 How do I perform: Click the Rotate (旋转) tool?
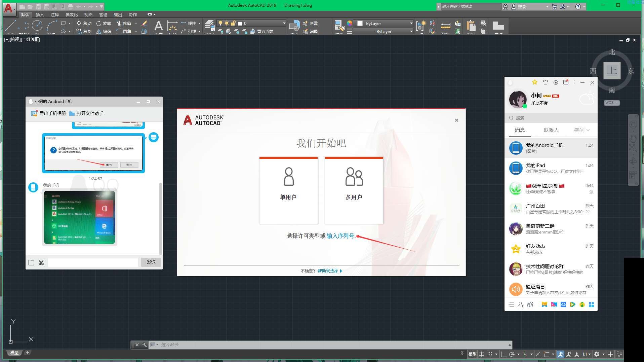coord(104,23)
